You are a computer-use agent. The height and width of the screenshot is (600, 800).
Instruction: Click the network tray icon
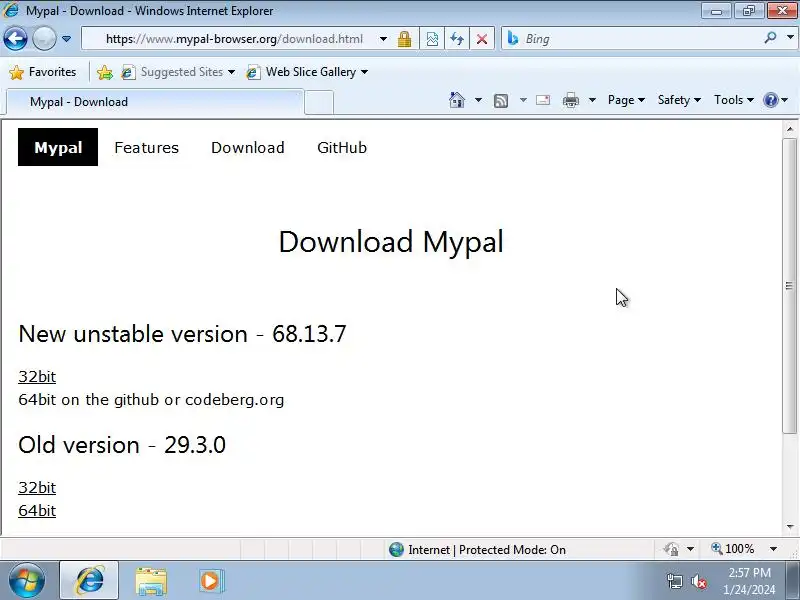[x=674, y=581]
